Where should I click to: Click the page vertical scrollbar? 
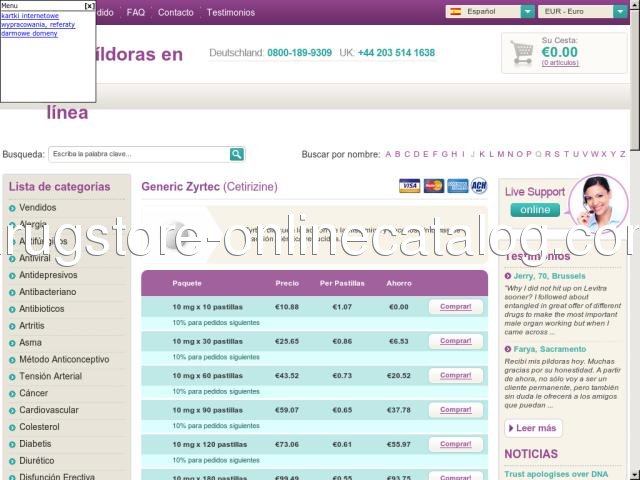click(x=635, y=240)
